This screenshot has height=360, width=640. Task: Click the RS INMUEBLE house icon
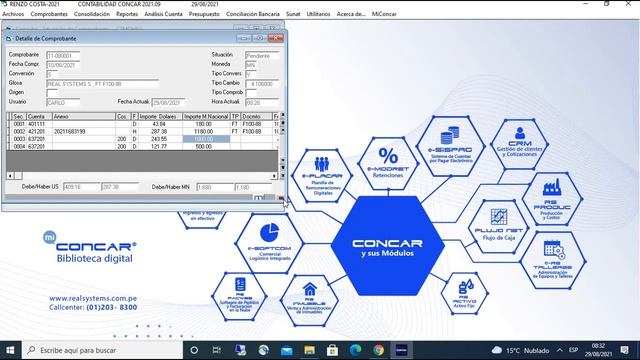(309, 289)
